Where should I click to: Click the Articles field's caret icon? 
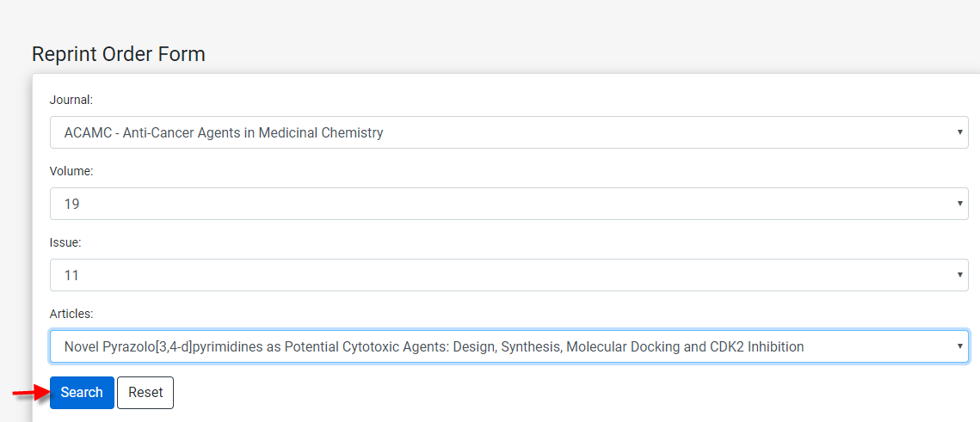[959, 346]
